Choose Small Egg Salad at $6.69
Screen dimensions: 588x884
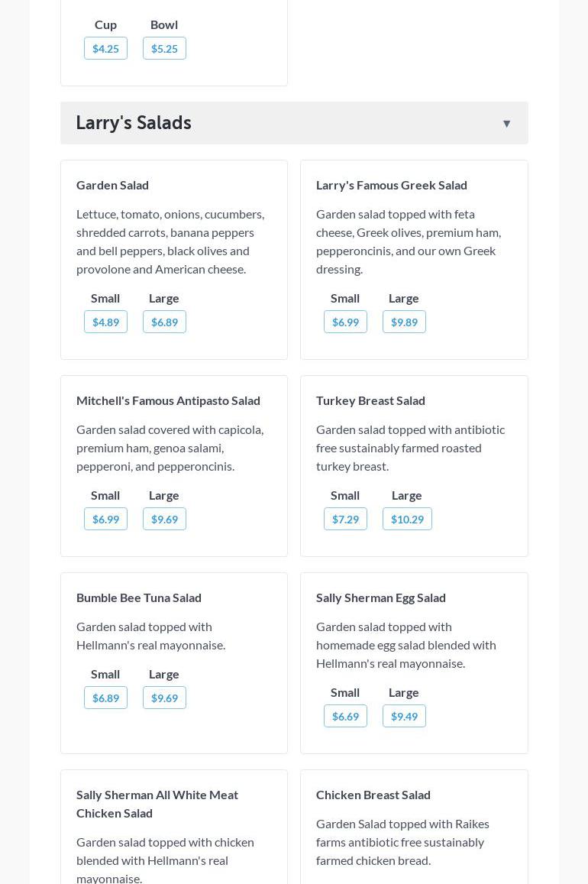[345, 717]
